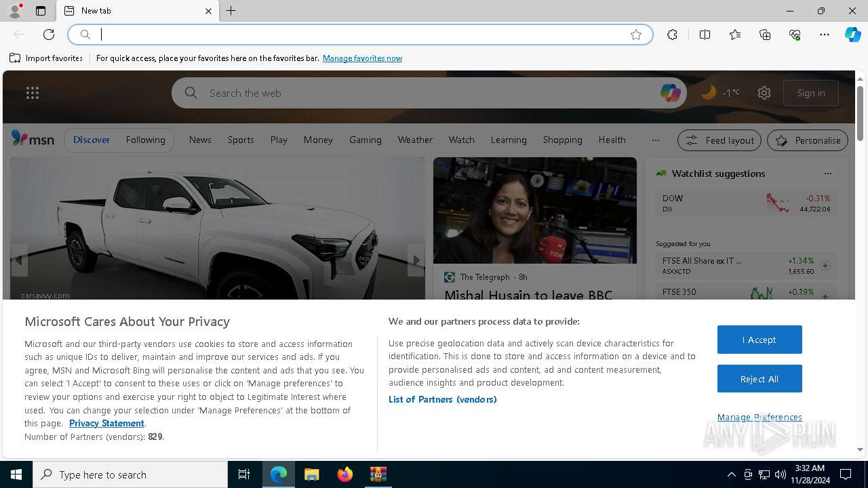Add FTSE All Share ex IT to watchlist
The width and height of the screenshot is (868, 488).
(x=825, y=266)
